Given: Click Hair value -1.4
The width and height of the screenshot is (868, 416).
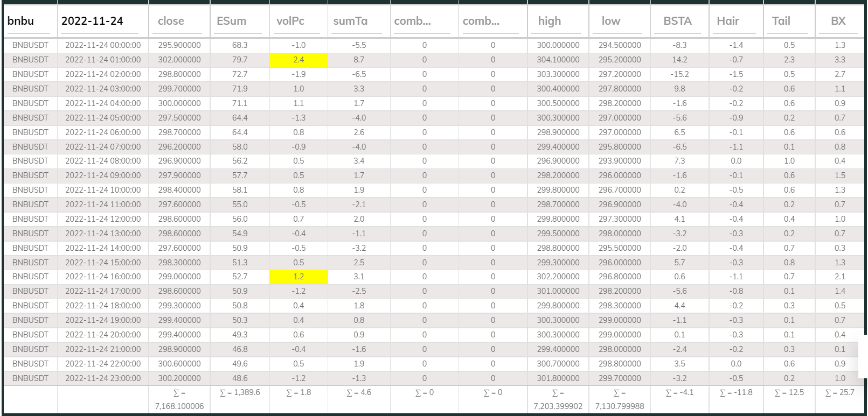Looking at the screenshot, I should 736,45.
